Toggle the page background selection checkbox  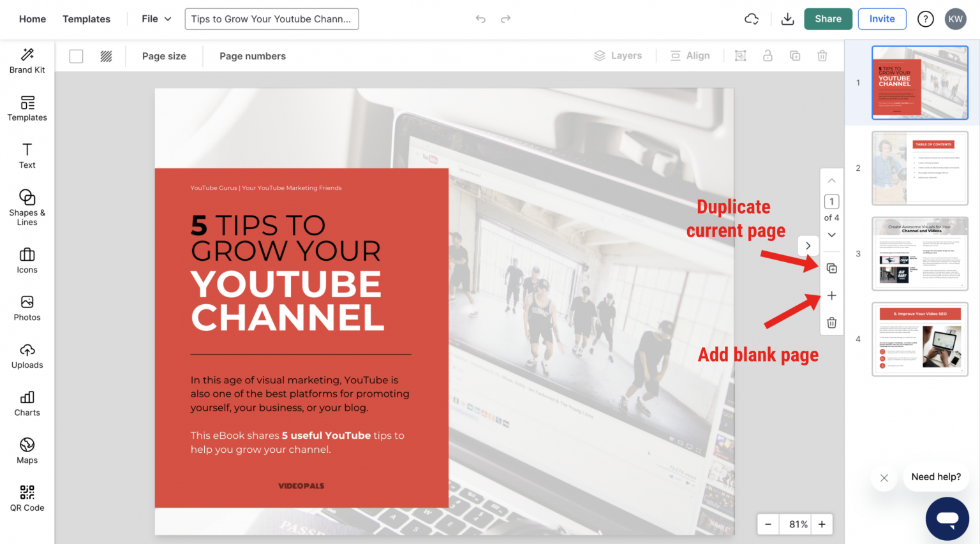tap(76, 56)
